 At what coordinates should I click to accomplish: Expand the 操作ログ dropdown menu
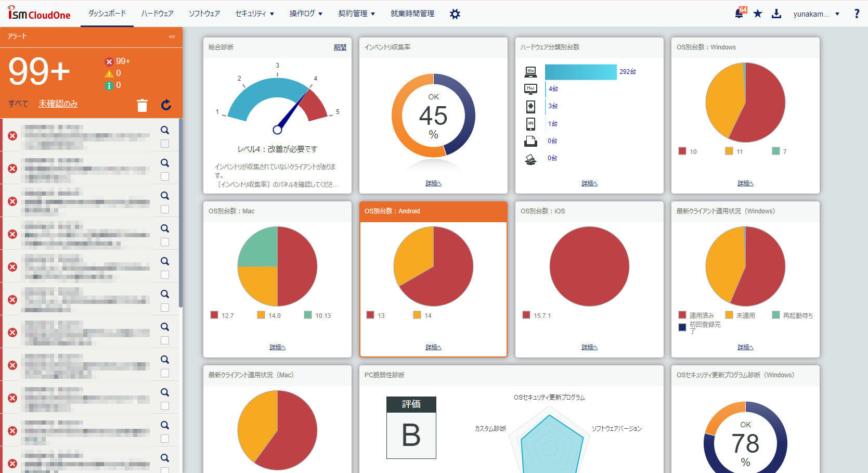click(306, 14)
